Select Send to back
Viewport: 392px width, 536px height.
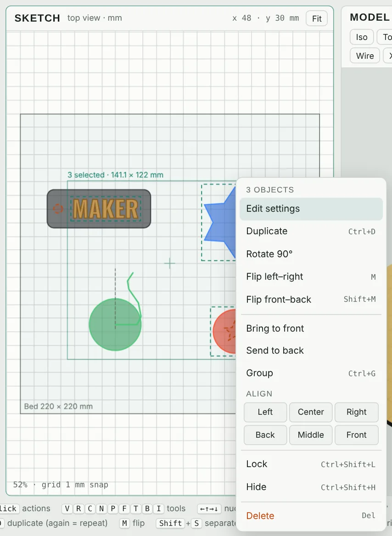coord(311,351)
